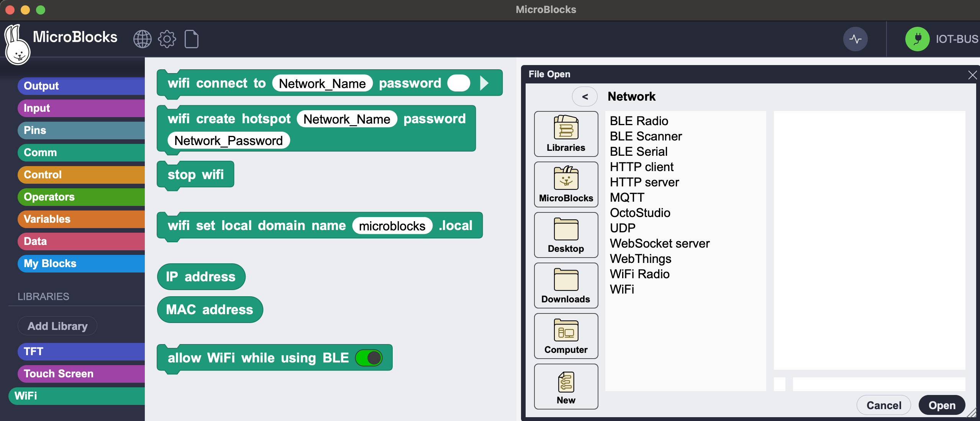Select the Output category
This screenshot has height=421, width=980.
(x=81, y=86)
